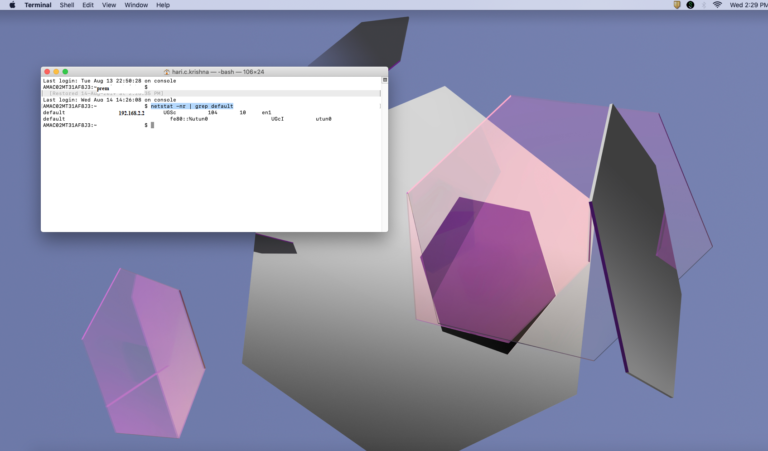Open the View menu
The image size is (768, 451).
point(109,5)
